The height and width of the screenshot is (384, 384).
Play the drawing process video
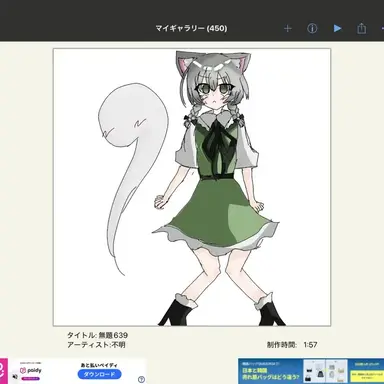(x=337, y=28)
